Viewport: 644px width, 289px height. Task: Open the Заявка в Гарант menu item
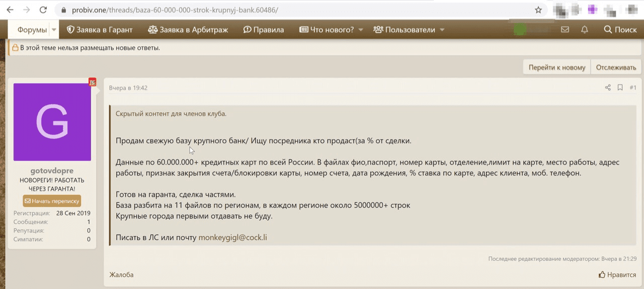tap(100, 30)
